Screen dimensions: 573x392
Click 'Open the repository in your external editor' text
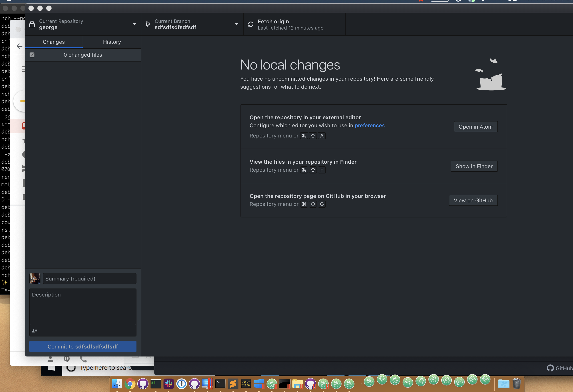305,117
